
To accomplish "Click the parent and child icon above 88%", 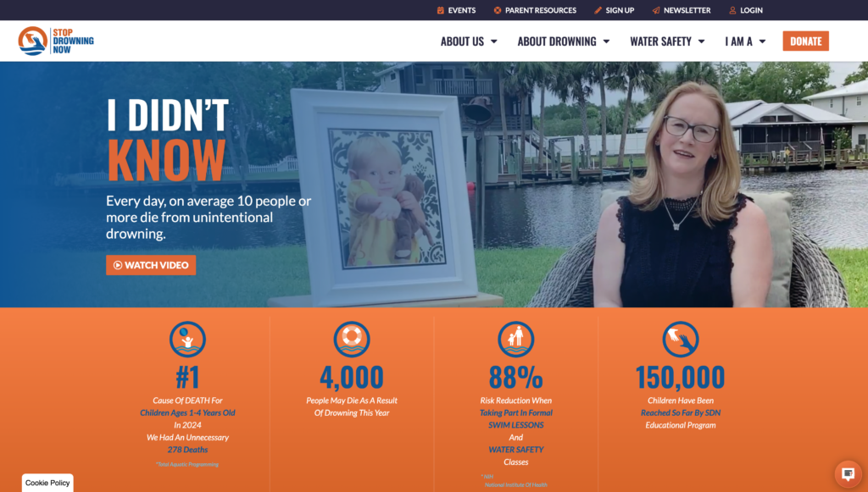I will tap(515, 340).
